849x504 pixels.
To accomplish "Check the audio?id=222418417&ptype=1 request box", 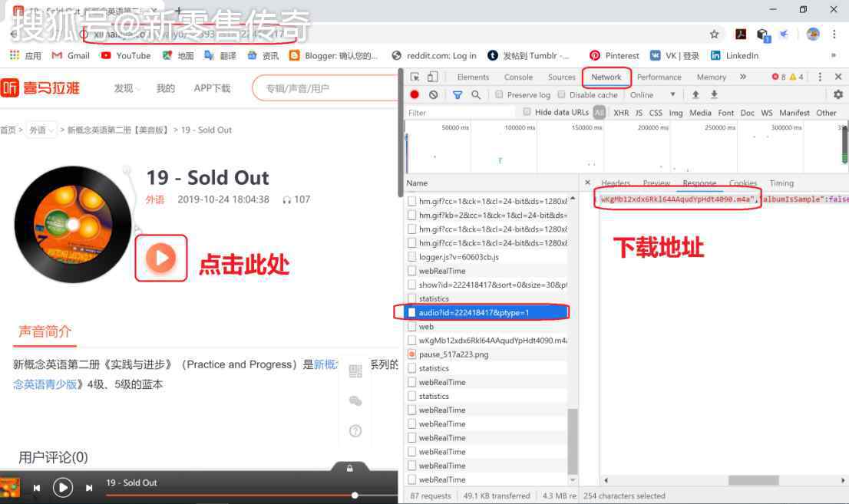I will tap(412, 312).
